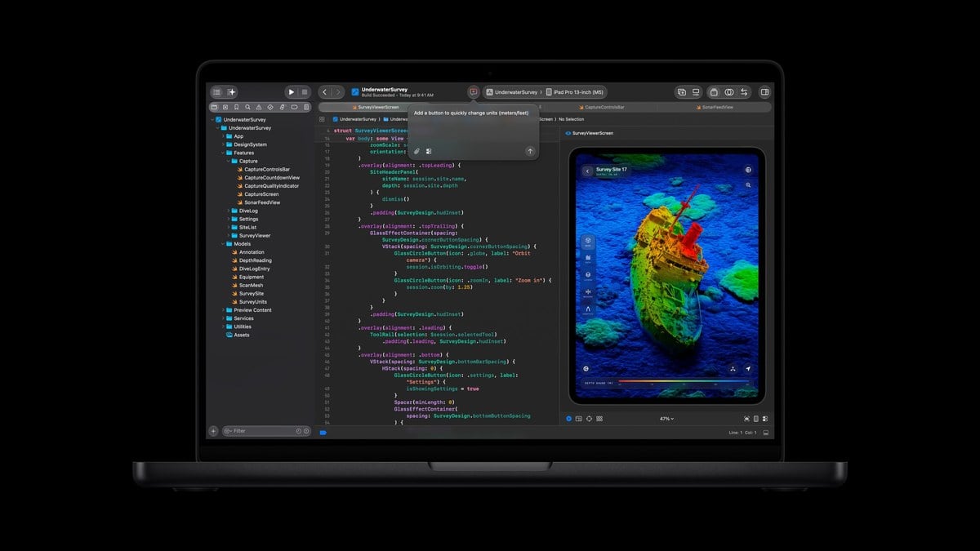This screenshot has height=551, width=980.
Task: Switch to the SonarFeedView tab
Action: (x=715, y=107)
